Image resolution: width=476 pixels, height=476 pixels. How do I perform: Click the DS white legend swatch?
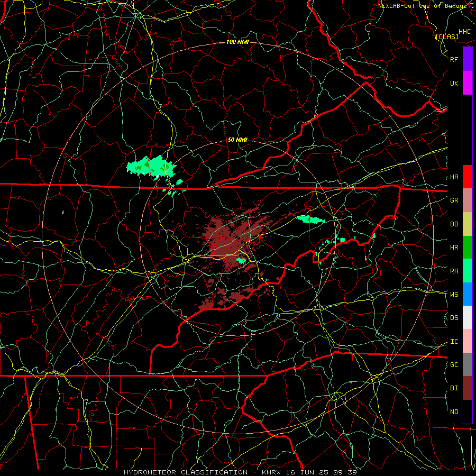tap(467, 317)
